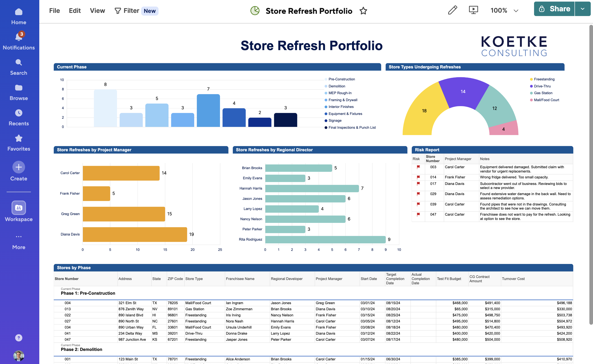Open the Browse folder icon
The height and width of the screenshot is (364, 593).
19,88
